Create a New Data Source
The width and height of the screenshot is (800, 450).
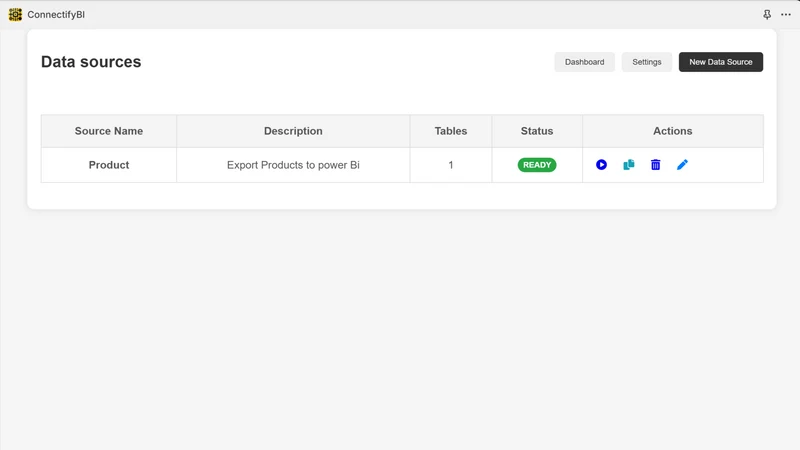pos(720,62)
